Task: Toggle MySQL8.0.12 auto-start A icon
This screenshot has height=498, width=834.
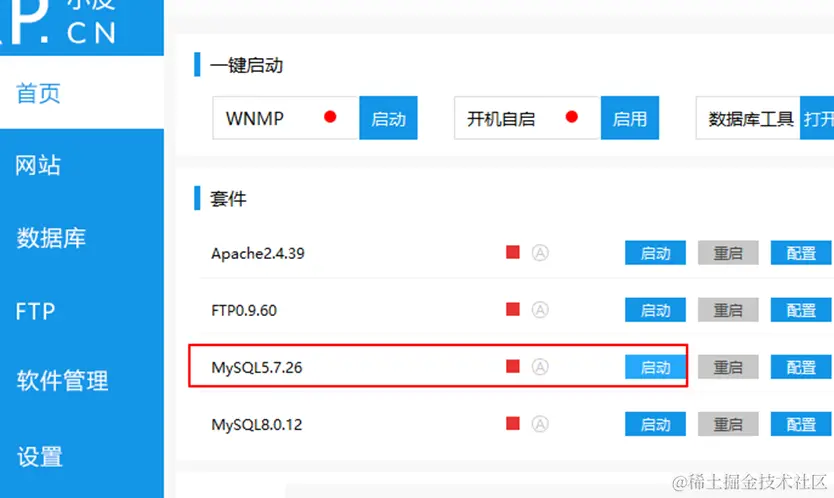Action: click(540, 424)
